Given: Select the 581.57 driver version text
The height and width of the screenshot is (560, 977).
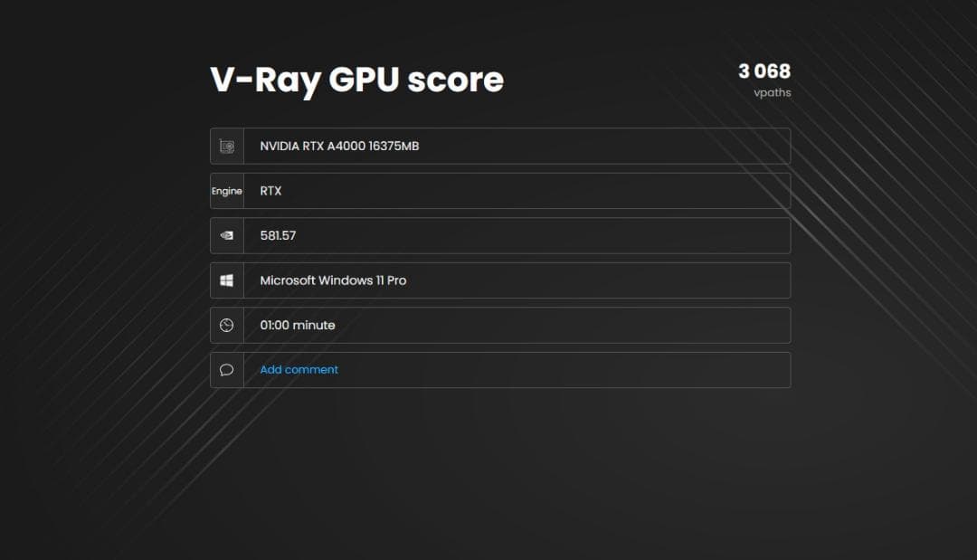Looking at the screenshot, I should coord(278,235).
